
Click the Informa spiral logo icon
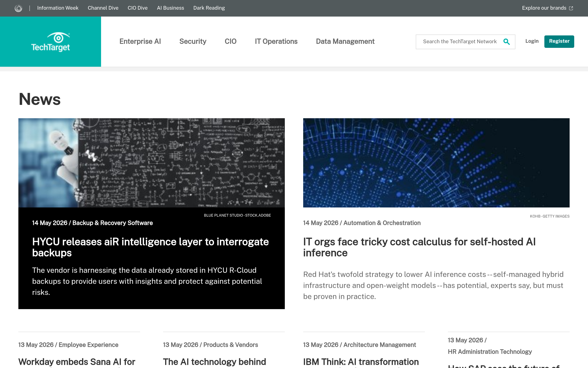click(x=18, y=8)
